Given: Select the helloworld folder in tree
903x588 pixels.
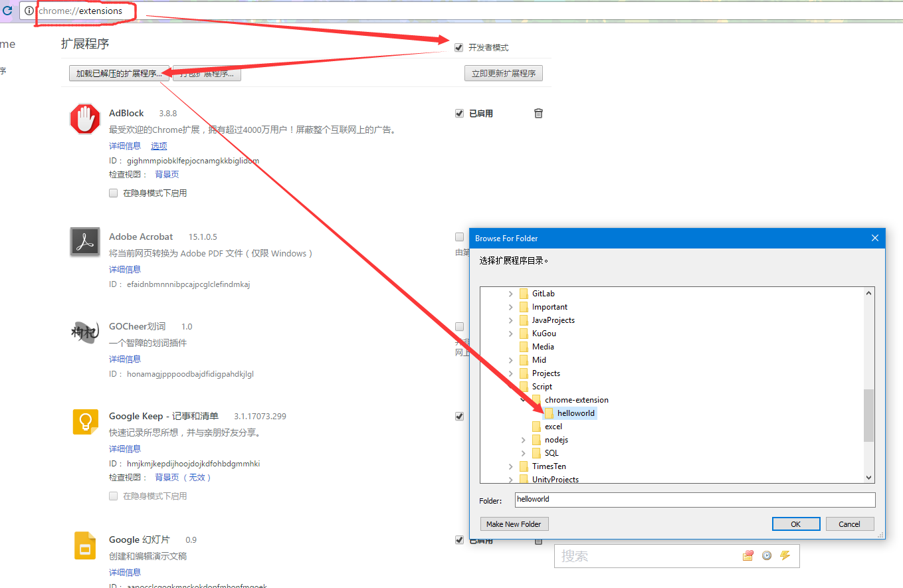Looking at the screenshot, I should coord(576,413).
